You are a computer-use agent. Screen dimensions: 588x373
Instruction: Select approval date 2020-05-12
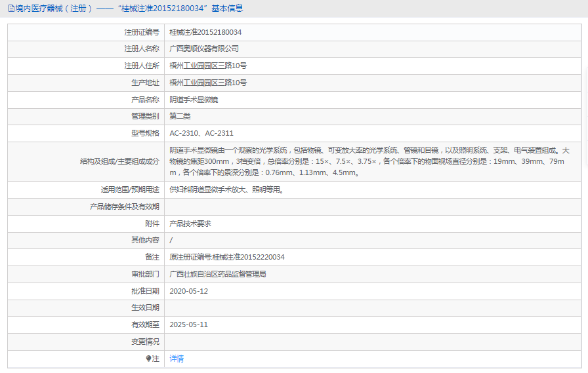(188, 291)
